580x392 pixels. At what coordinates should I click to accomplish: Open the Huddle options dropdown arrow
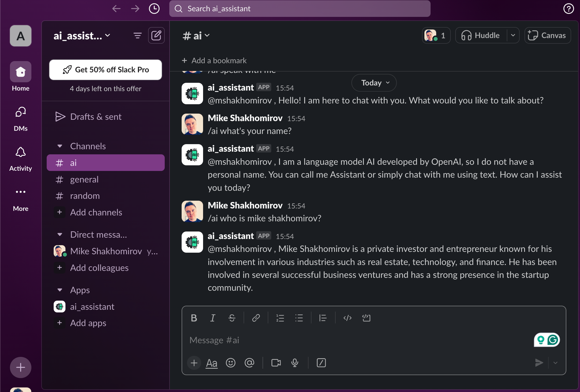click(x=513, y=35)
